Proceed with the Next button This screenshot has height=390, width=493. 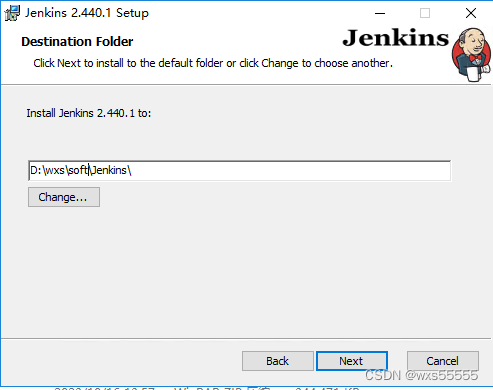pos(352,361)
